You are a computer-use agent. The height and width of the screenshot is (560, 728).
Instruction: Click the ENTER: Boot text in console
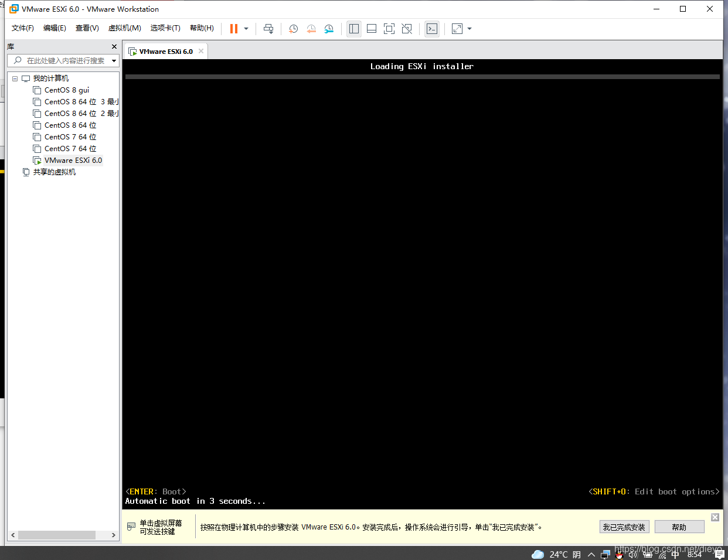tap(156, 491)
